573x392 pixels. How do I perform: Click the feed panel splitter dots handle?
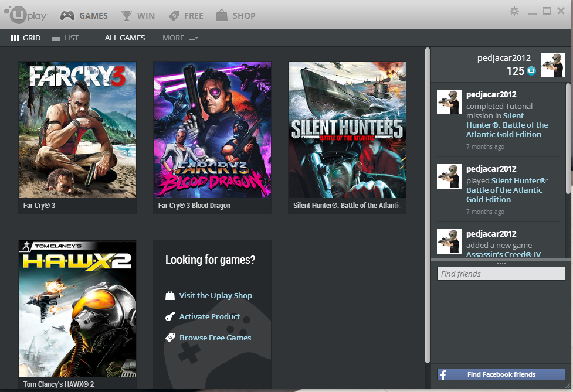501,263
